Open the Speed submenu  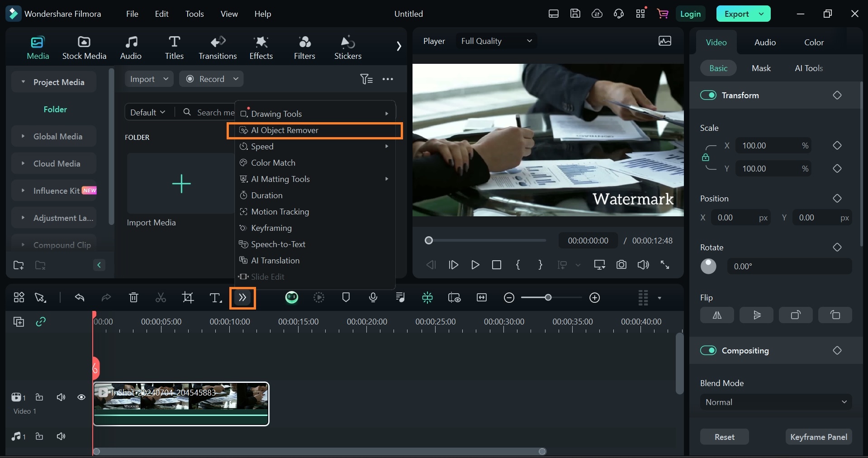(x=315, y=147)
